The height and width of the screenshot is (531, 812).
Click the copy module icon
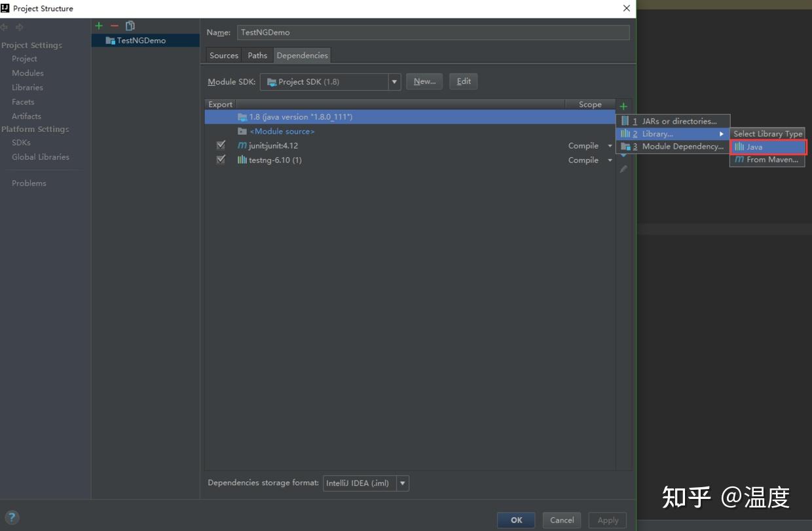(130, 26)
